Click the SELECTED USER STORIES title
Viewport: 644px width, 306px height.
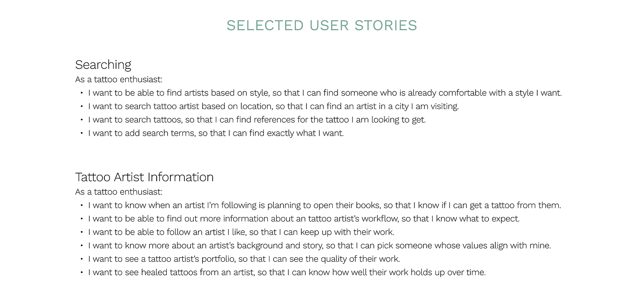click(x=321, y=25)
